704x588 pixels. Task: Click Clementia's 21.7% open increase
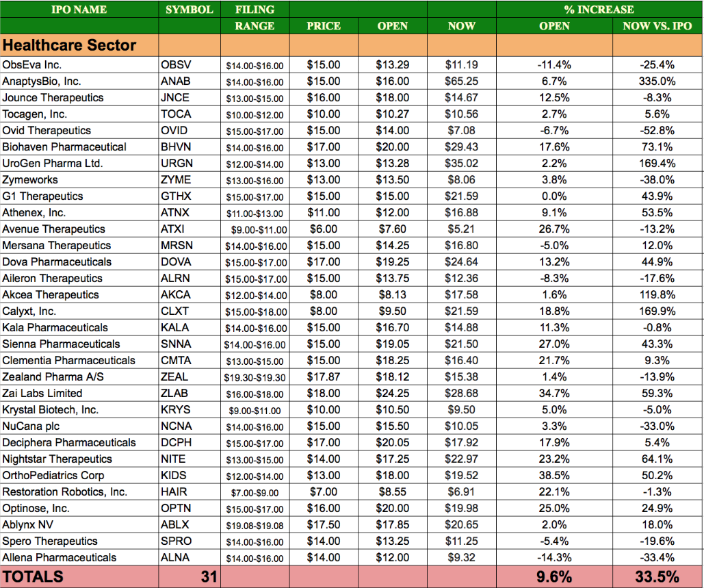coord(554,361)
